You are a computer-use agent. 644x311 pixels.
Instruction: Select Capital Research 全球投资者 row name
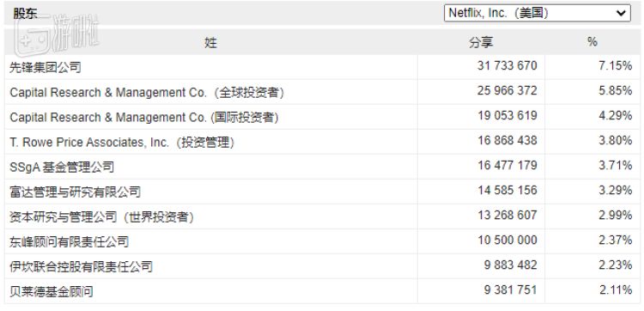[147, 92]
